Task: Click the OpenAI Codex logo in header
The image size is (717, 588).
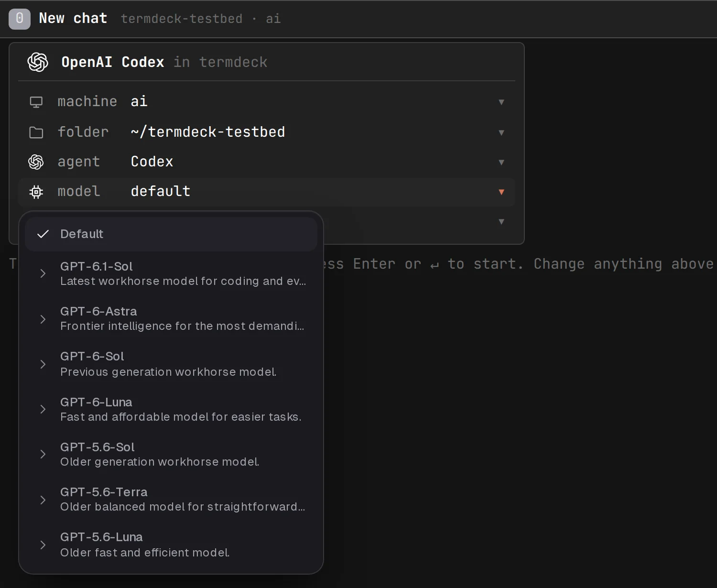Action: (38, 62)
